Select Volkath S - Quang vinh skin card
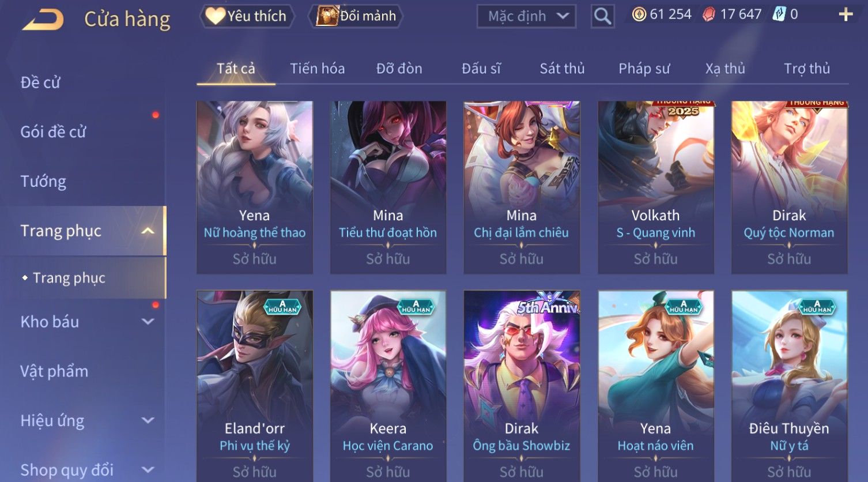The width and height of the screenshot is (868, 482). [x=656, y=187]
